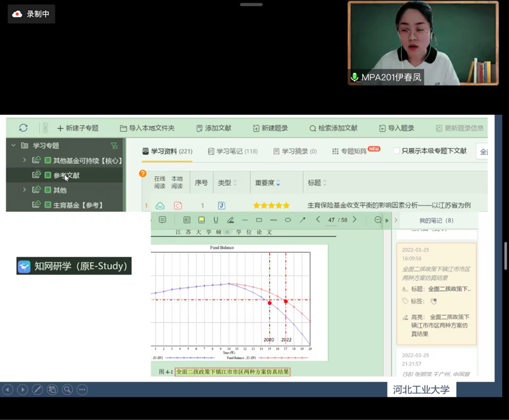Screen dimensions: 509x420
Task: Check the 只展示本级专题下文献 checkbox
Action: (x=396, y=151)
